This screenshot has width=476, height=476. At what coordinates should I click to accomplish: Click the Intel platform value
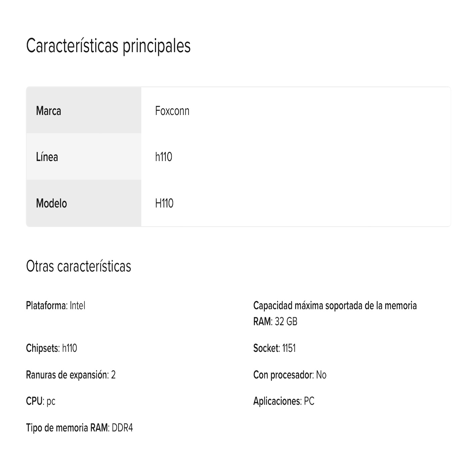pos(78,306)
